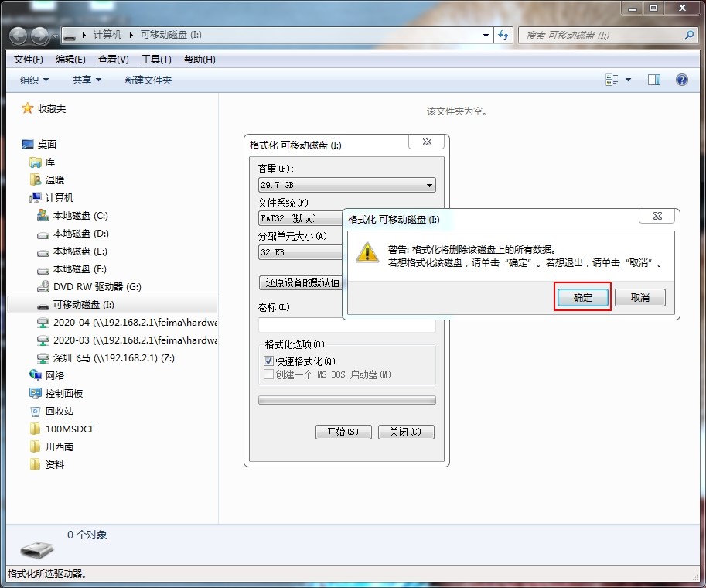Click the 资料 folder icon
The width and height of the screenshot is (706, 588).
35,464
